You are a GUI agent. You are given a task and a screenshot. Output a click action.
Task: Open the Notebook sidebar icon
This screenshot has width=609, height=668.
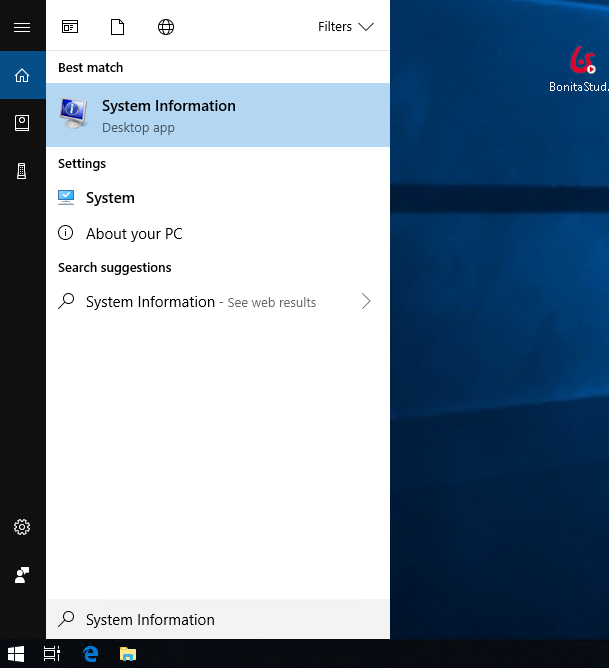click(x=22, y=123)
